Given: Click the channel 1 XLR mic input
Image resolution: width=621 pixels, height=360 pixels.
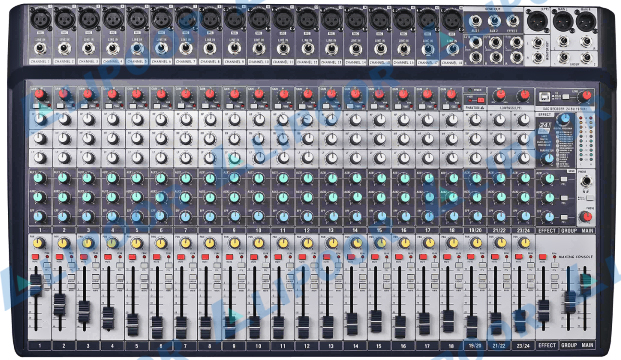Looking at the screenshot, I should click(x=40, y=19).
